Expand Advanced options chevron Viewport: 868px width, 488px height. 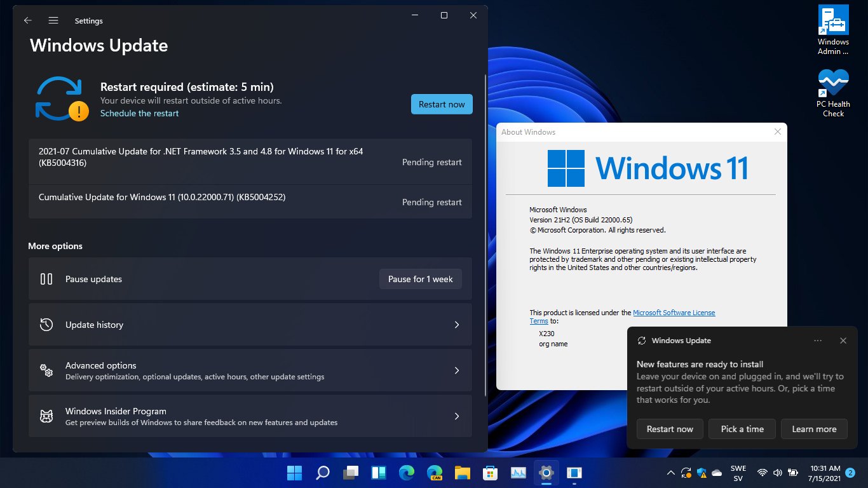click(456, 370)
